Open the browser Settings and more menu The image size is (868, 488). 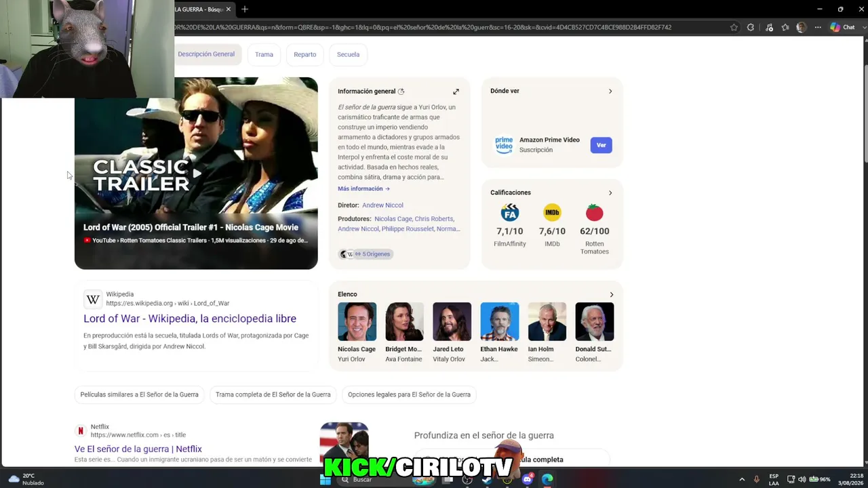click(x=818, y=28)
